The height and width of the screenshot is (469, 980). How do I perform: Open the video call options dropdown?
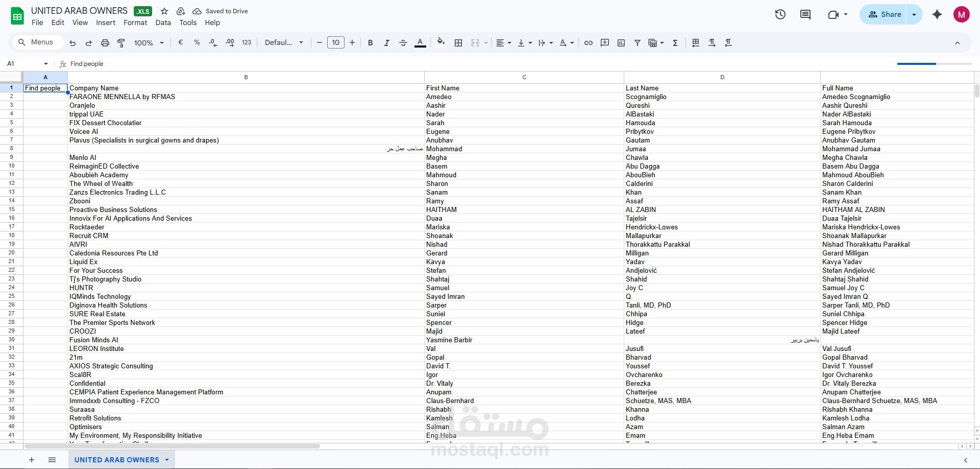pyautogui.click(x=846, y=14)
